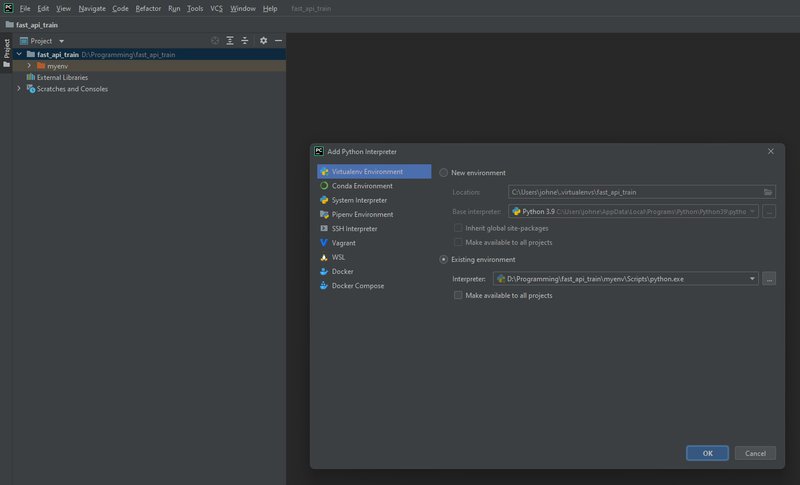Select Docker Compose interpreter option
Image resolution: width=800 pixels, height=485 pixels.
(374, 286)
